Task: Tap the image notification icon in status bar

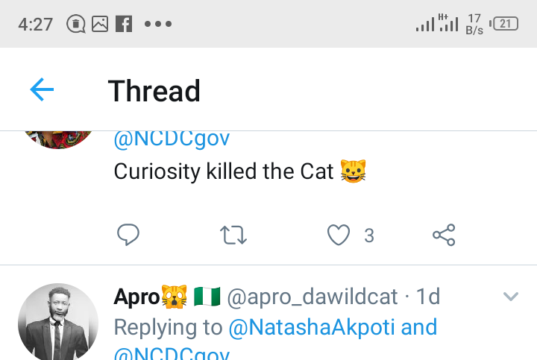Action: point(100,24)
